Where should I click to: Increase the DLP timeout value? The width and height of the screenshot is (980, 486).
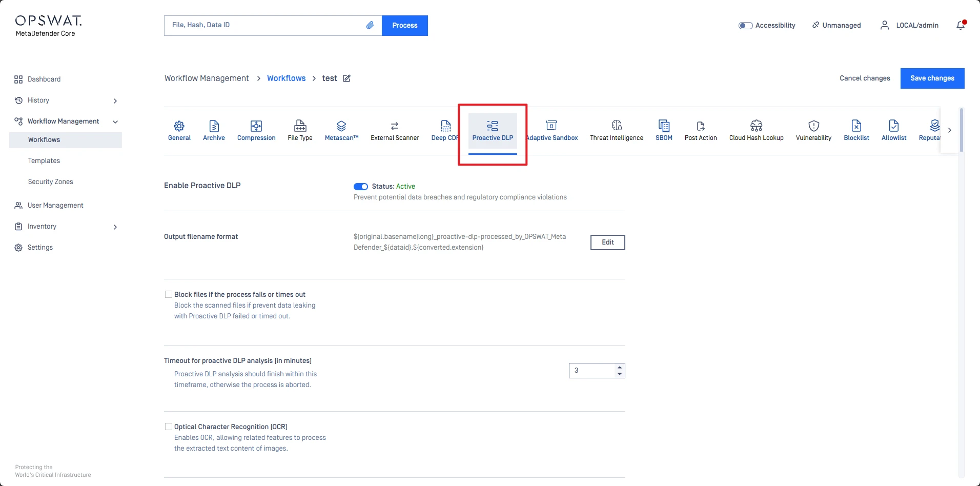pos(620,367)
